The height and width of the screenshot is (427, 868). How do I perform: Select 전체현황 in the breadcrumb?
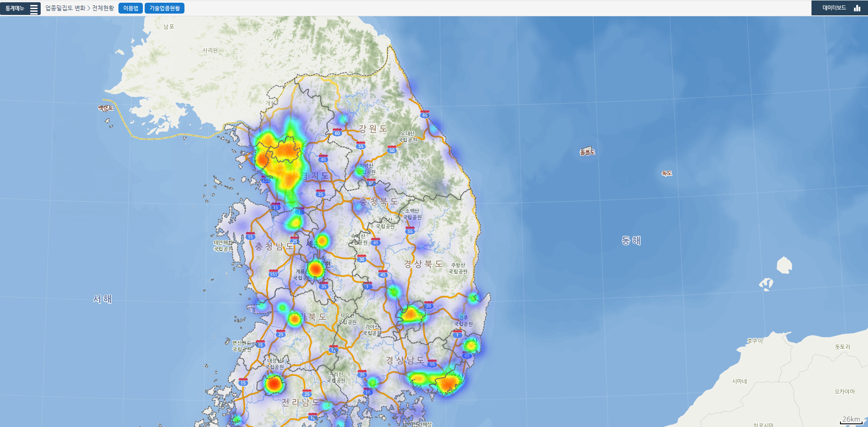pyautogui.click(x=103, y=8)
